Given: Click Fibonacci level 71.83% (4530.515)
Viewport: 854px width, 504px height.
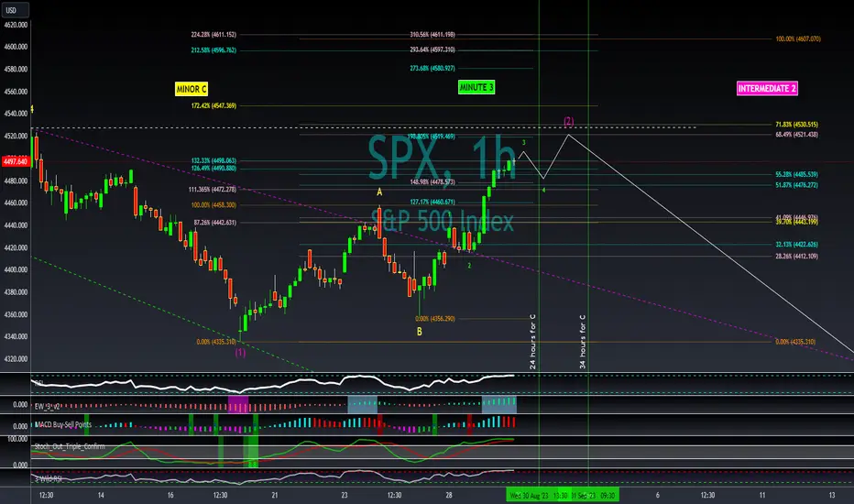Looking at the screenshot, I should pos(797,125).
